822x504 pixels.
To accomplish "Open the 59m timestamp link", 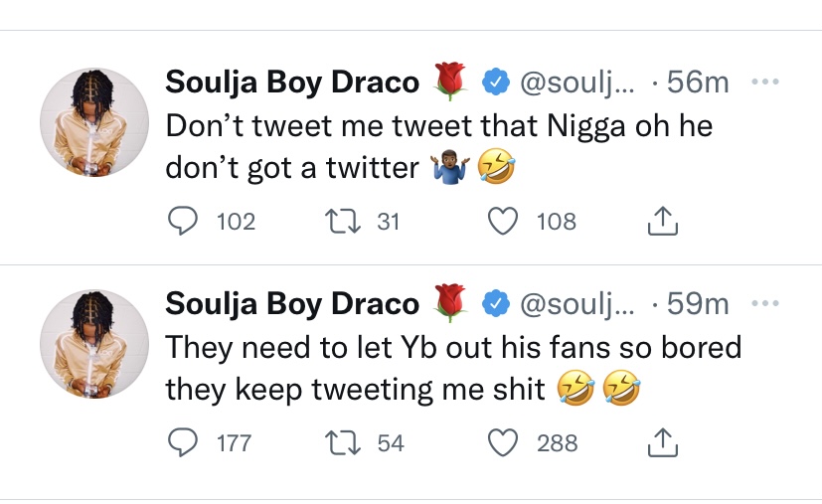I will [x=698, y=303].
